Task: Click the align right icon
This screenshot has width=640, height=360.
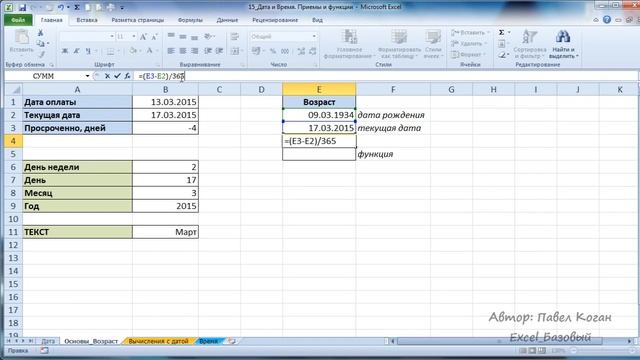Action: pyautogui.click(x=195, y=51)
